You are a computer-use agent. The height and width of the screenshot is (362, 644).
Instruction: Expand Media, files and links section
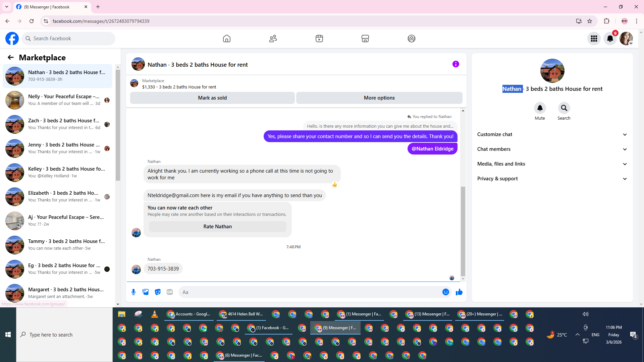pyautogui.click(x=552, y=164)
